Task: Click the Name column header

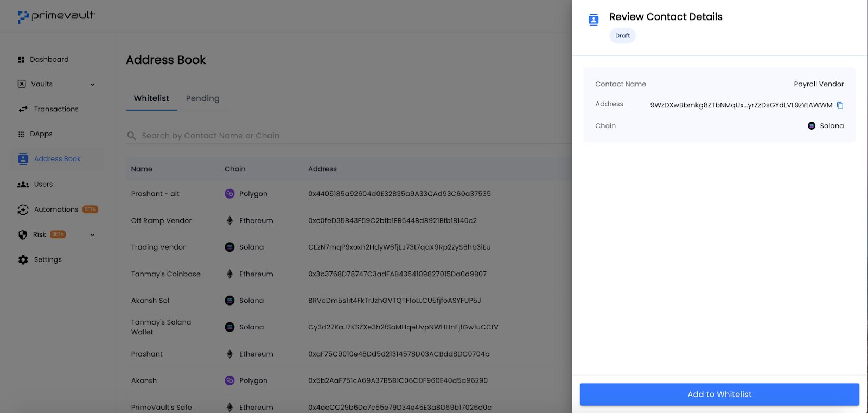Action: pyautogui.click(x=142, y=169)
